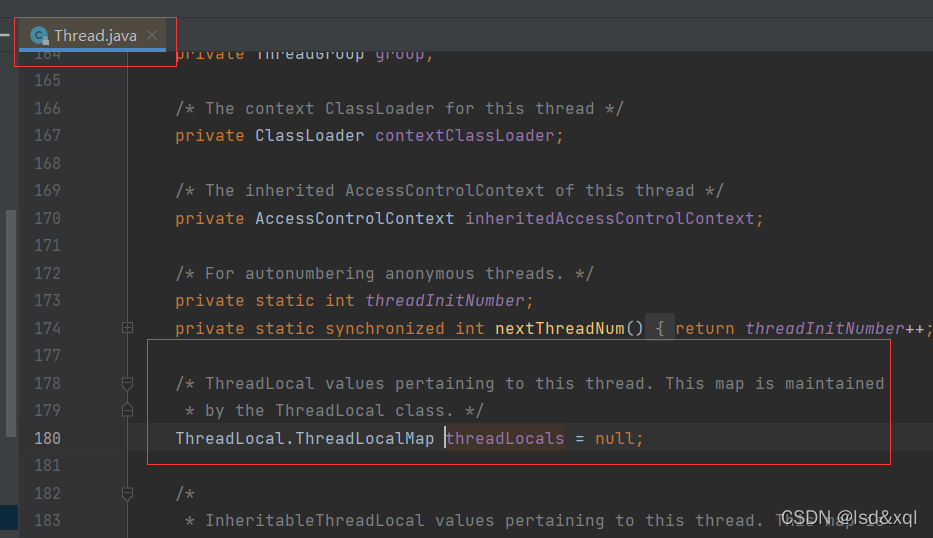Click comment 'The context ClassLoader for this thread'
Image resolution: width=933 pixels, height=538 pixels.
399,109
